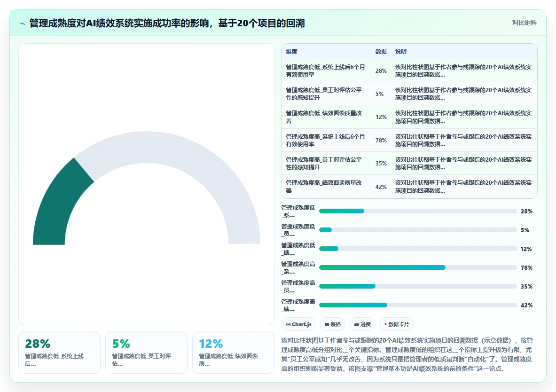Click the 对比矩阵 label in header
556x392 pixels.
coord(524,23)
